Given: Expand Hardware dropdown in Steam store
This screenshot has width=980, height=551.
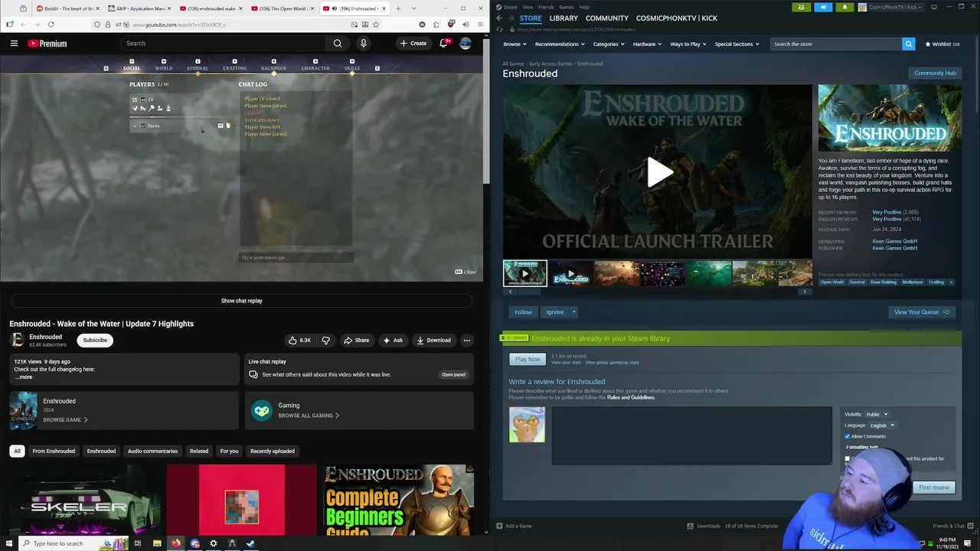Looking at the screenshot, I should point(647,44).
